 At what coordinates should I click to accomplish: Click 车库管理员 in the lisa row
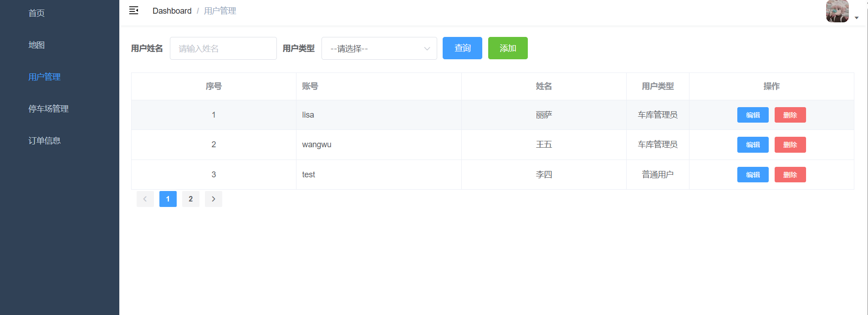coord(658,115)
